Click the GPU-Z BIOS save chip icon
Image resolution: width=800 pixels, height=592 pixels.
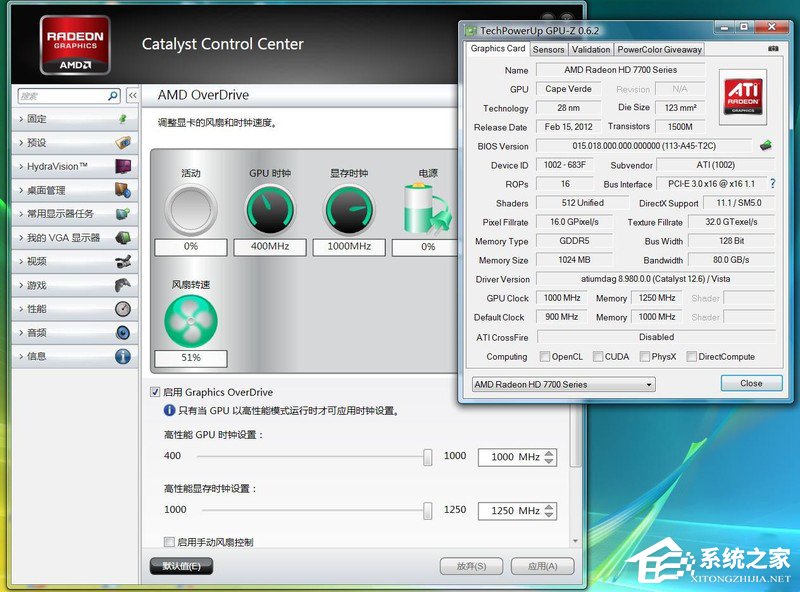coord(766,146)
